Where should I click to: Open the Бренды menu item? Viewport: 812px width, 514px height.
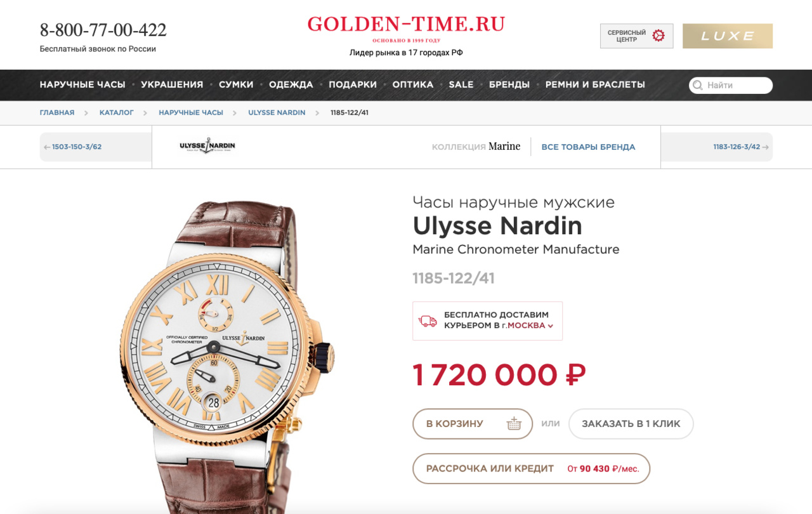(x=509, y=84)
